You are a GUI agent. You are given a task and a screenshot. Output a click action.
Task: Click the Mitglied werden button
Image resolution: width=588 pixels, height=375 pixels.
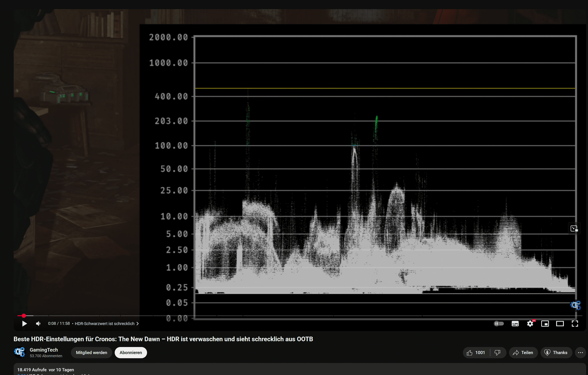(x=91, y=353)
